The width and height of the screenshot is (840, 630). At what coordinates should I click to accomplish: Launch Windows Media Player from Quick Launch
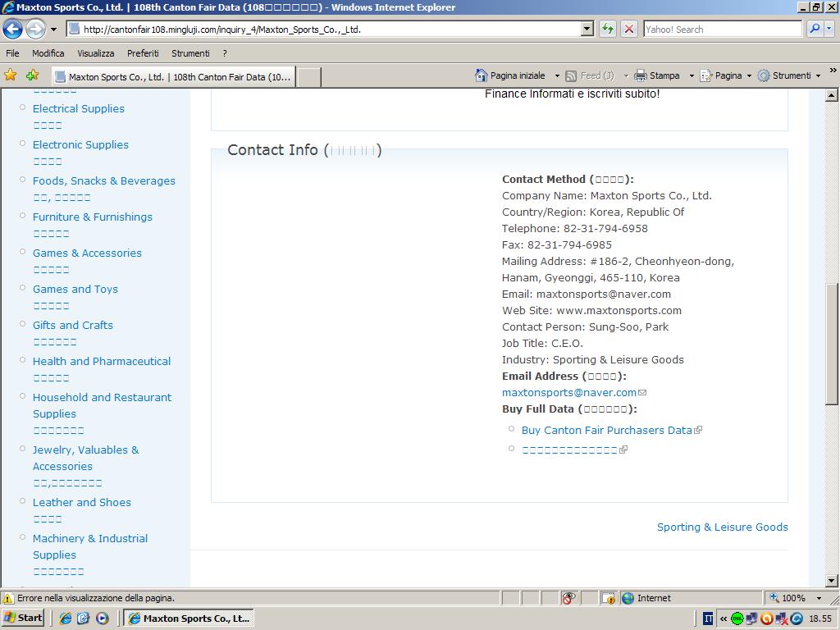pyautogui.click(x=103, y=619)
